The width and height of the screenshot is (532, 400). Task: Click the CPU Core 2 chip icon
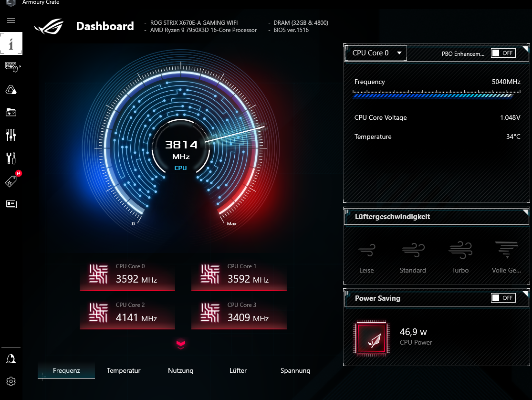click(98, 312)
